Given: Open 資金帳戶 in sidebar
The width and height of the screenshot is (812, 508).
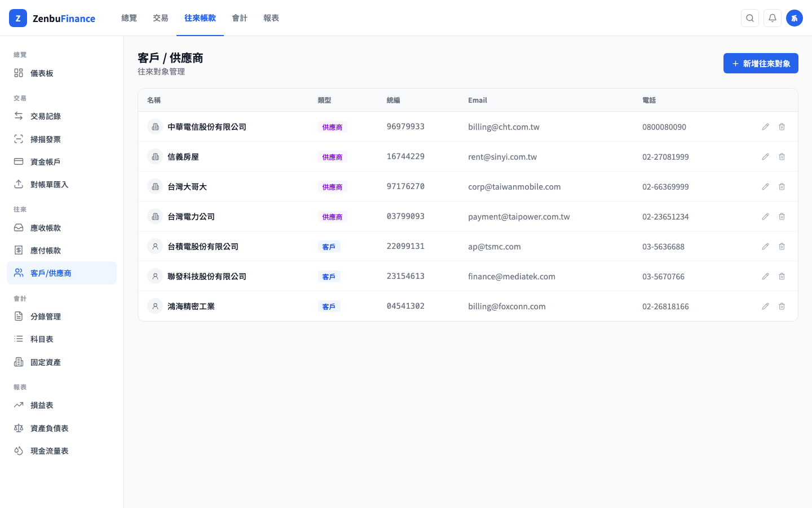Looking at the screenshot, I should pyautogui.click(x=61, y=162).
